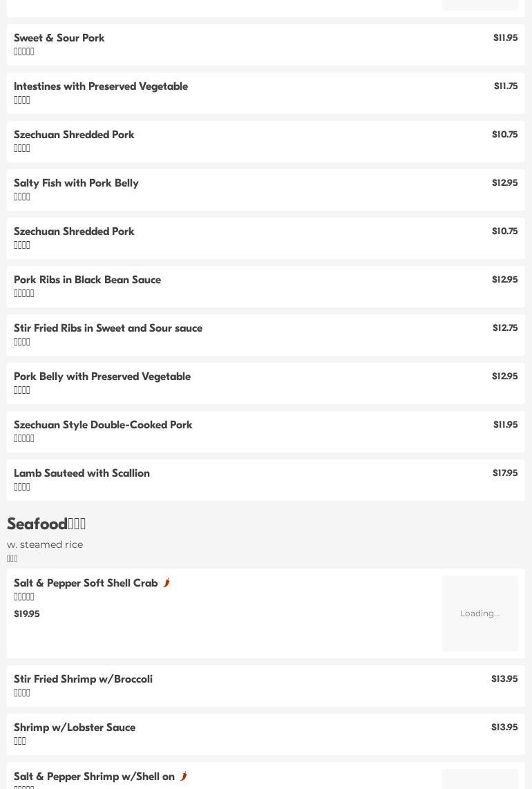
Task: Click the Seafood section heading
Action: 46,524
